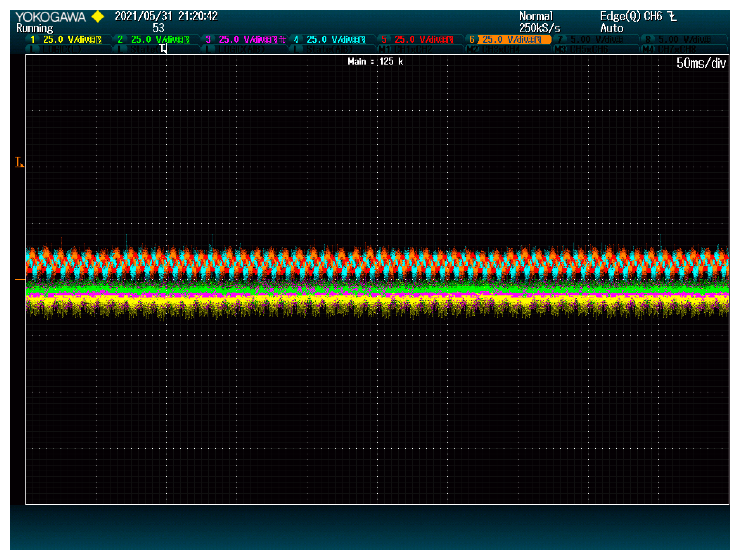The image size is (740, 560).
Task: Click the CH6 ground level marker on left
Action: click(x=20, y=279)
